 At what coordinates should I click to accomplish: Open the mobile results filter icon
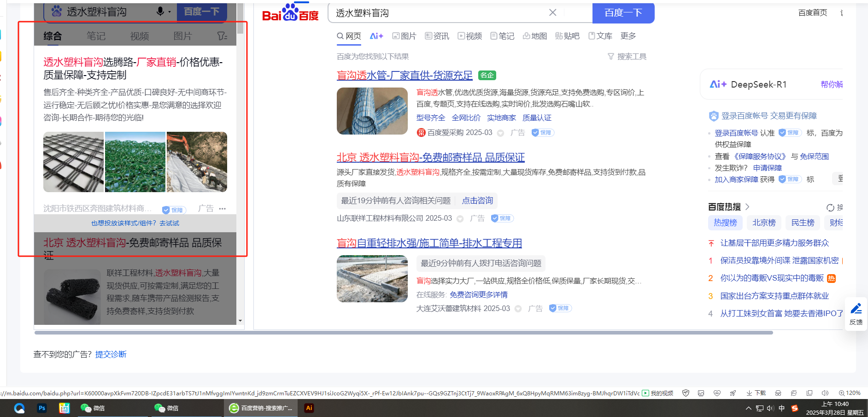pos(222,36)
